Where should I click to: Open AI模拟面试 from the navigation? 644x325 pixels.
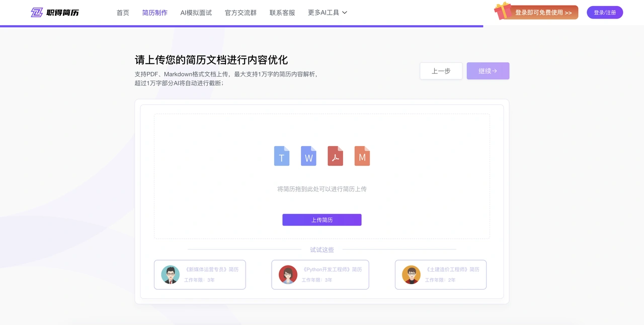tap(196, 13)
